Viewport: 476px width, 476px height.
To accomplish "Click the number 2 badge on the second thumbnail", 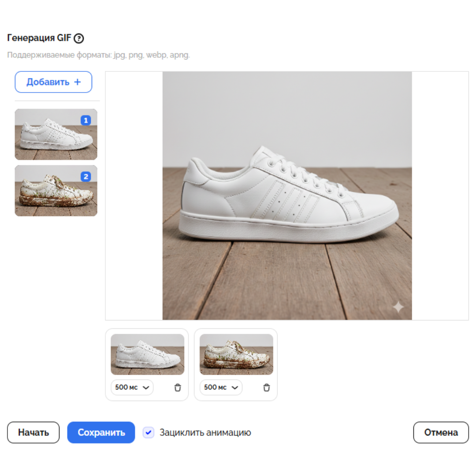I will click(86, 176).
